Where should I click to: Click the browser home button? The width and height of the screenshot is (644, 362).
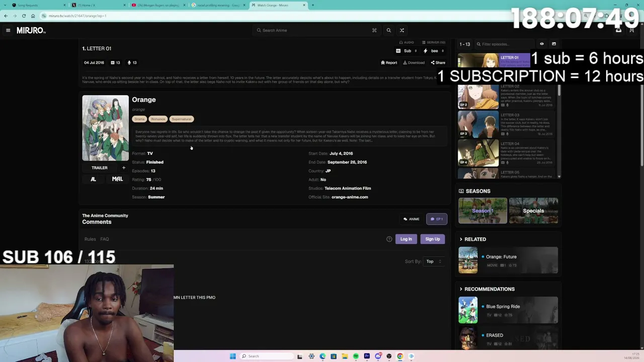point(33,16)
